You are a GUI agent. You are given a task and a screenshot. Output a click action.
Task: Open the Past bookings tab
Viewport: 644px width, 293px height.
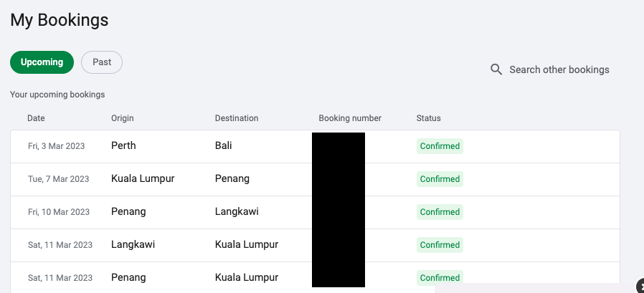(102, 62)
